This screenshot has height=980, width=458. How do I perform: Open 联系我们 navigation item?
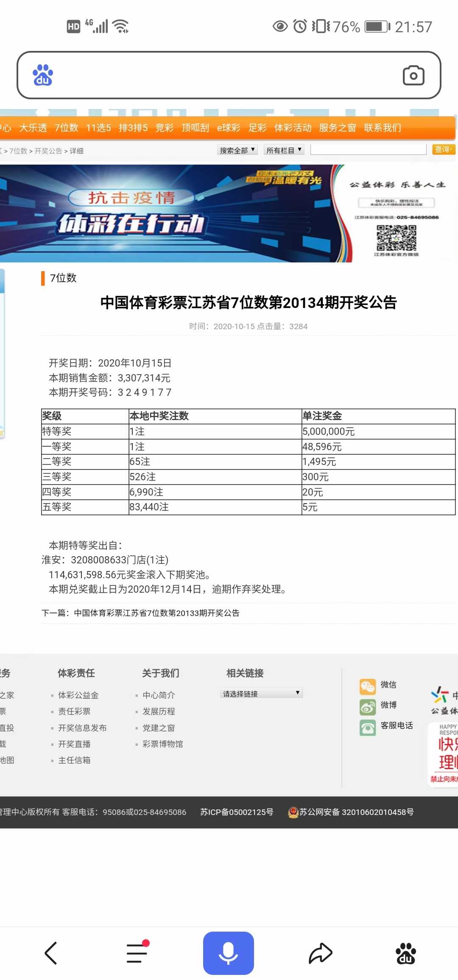tap(383, 128)
